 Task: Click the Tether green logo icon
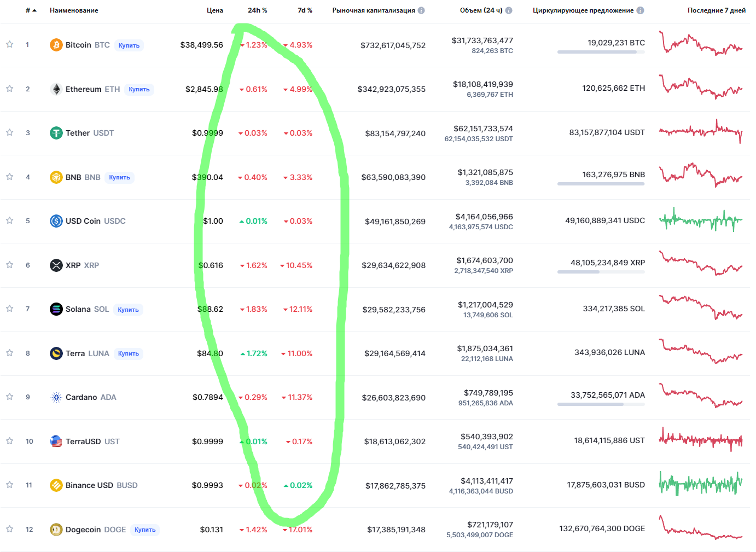[56, 133]
